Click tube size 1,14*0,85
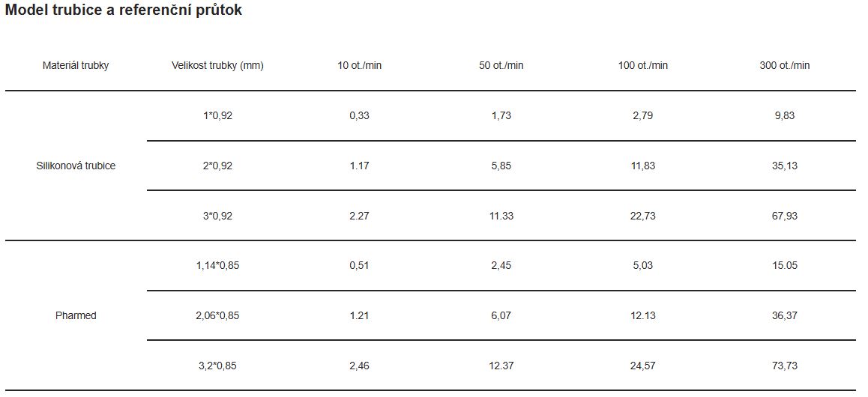This screenshot has width=868, height=397. (217, 265)
